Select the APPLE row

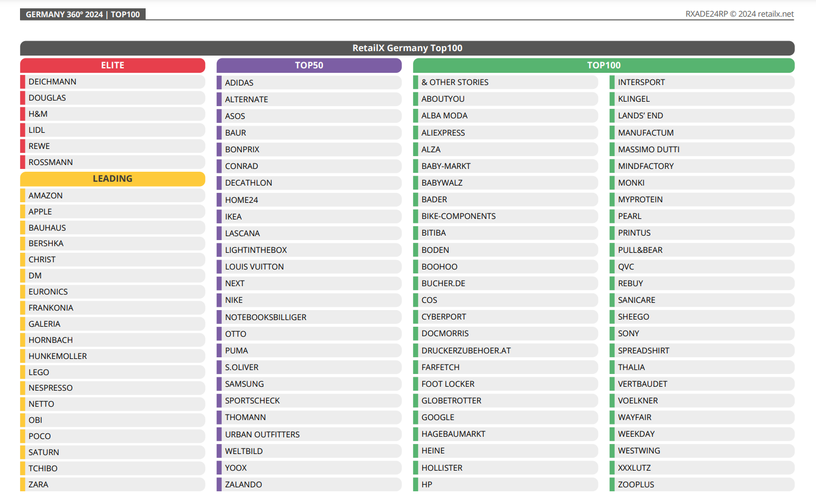click(x=112, y=212)
